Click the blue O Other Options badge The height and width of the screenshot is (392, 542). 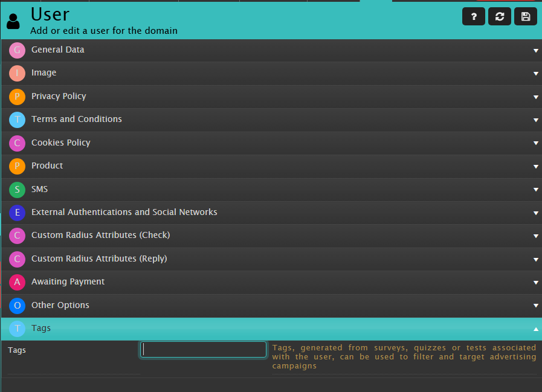pos(17,306)
